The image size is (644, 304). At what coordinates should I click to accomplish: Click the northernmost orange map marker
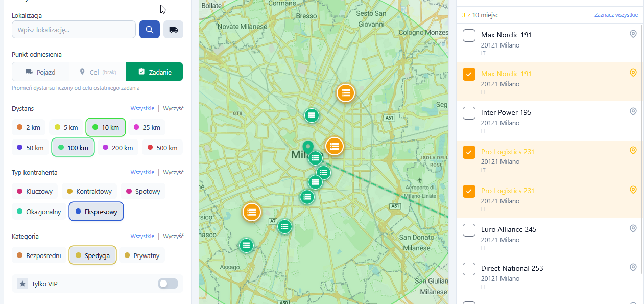[x=346, y=93]
